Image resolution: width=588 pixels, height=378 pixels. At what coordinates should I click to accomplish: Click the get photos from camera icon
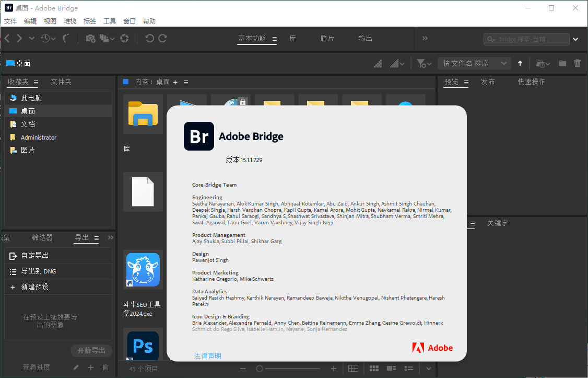pos(90,38)
